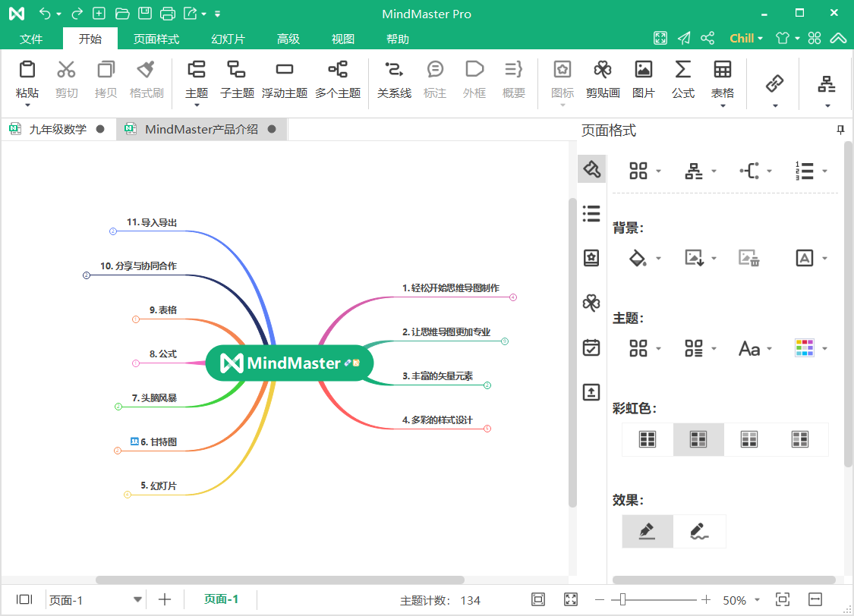Pin the 页面格式 panel
The image size is (854, 616).
(x=840, y=130)
